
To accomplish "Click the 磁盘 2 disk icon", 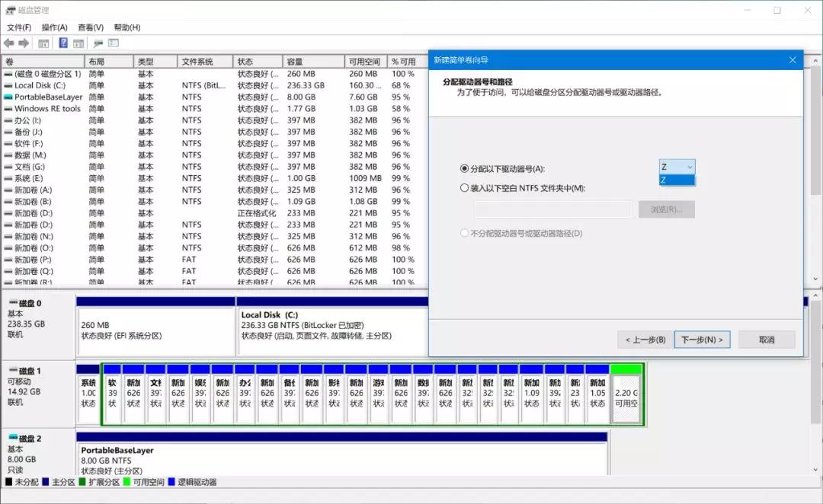I will 12,439.
